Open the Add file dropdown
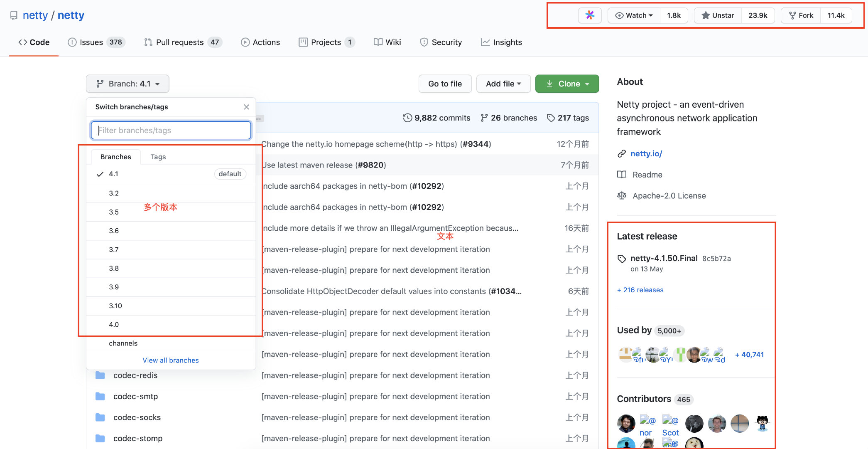 point(503,84)
